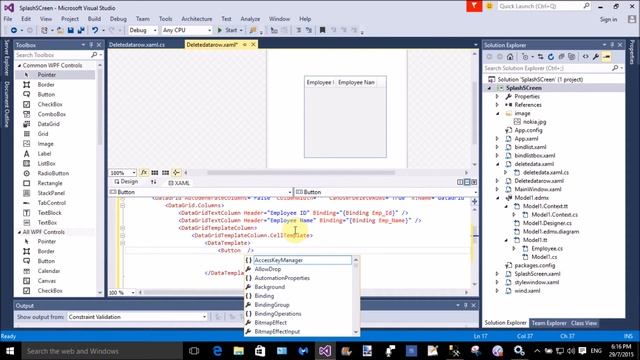Click the Search Solution Explorer field

click(x=548, y=68)
